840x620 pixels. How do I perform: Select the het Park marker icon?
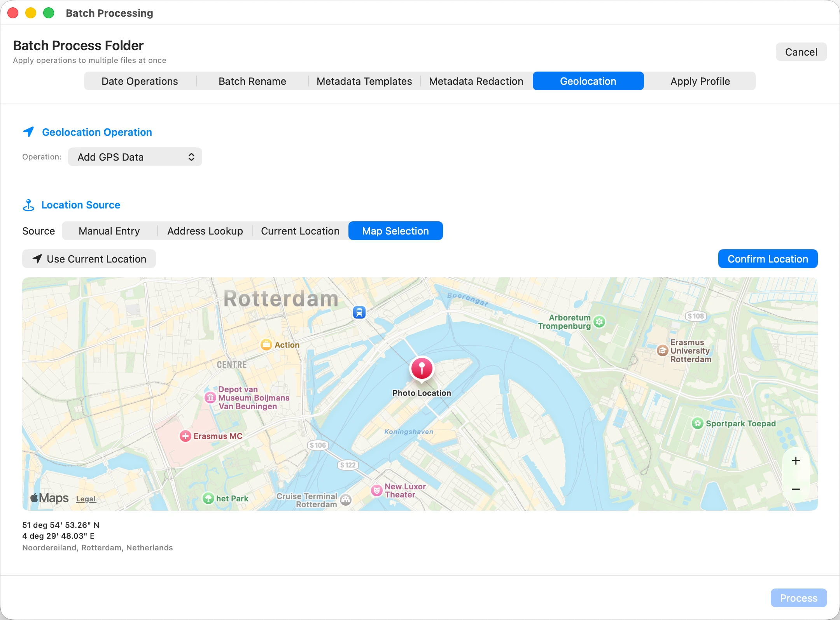click(208, 498)
